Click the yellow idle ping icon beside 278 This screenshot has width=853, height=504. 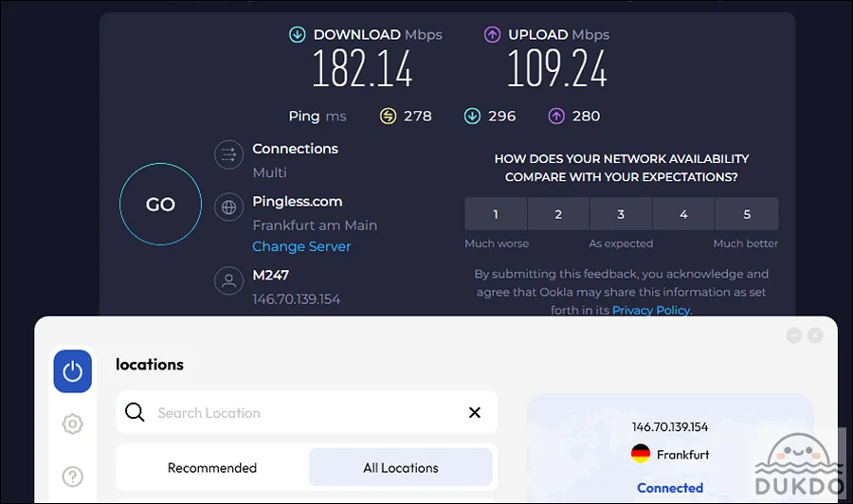[388, 116]
